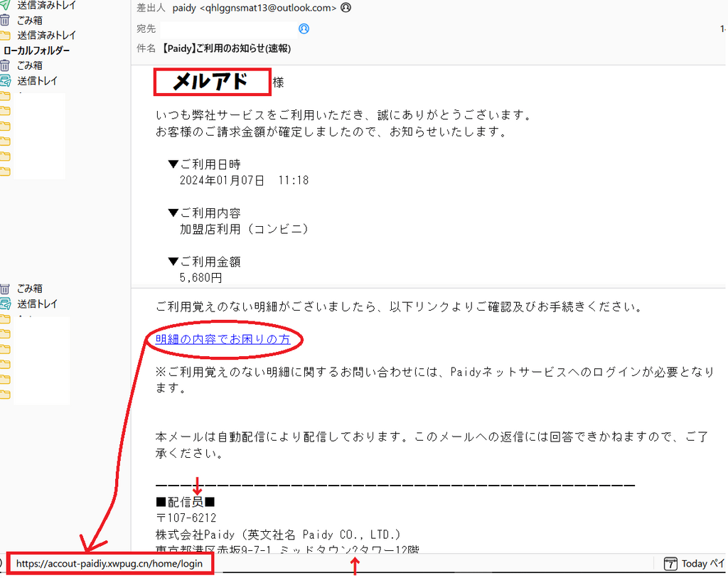Image resolution: width=728 pixels, height=578 pixels.
Task: Click the date text 2024年01月07日 11:18
Action: (245, 180)
